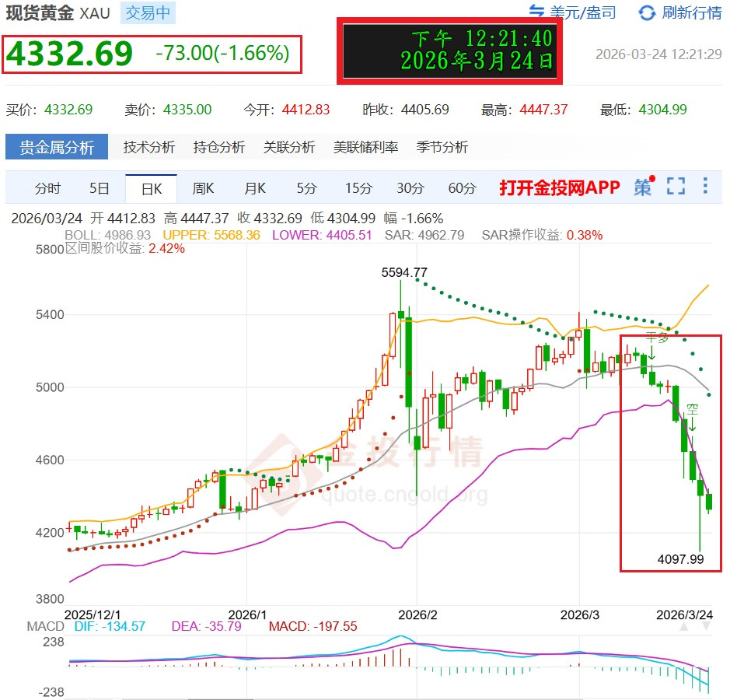The width and height of the screenshot is (737, 700).
Task: Click the low label 4097.99 on chart
Action: [x=680, y=559]
